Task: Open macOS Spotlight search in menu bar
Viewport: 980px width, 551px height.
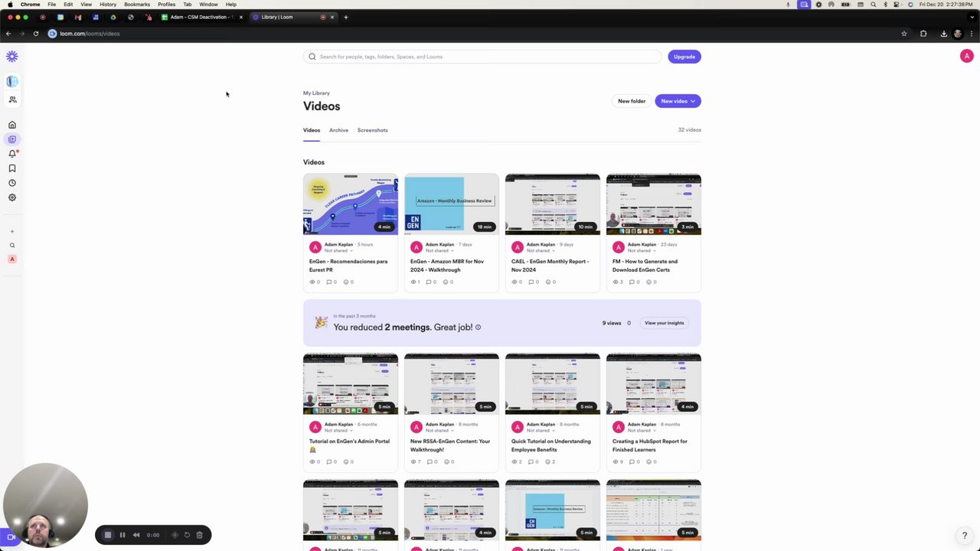Action: tap(873, 5)
